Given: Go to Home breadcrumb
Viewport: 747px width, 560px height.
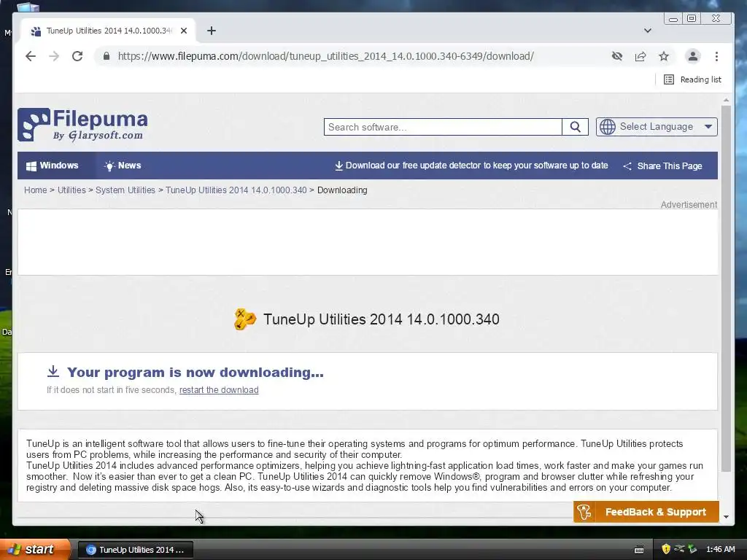Looking at the screenshot, I should pyautogui.click(x=36, y=190).
